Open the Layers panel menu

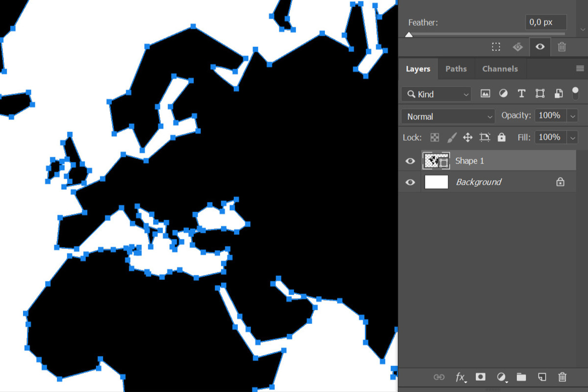pyautogui.click(x=580, y=69)
